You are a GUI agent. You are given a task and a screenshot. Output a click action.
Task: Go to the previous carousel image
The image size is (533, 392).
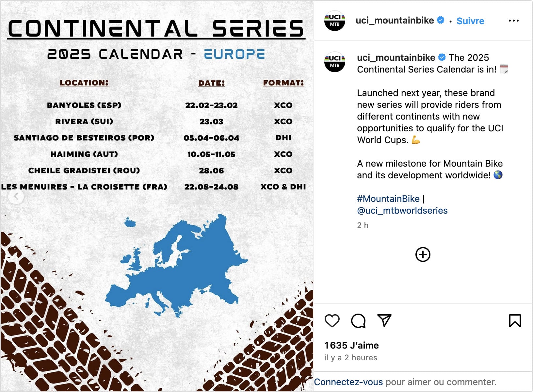point(16,196)
